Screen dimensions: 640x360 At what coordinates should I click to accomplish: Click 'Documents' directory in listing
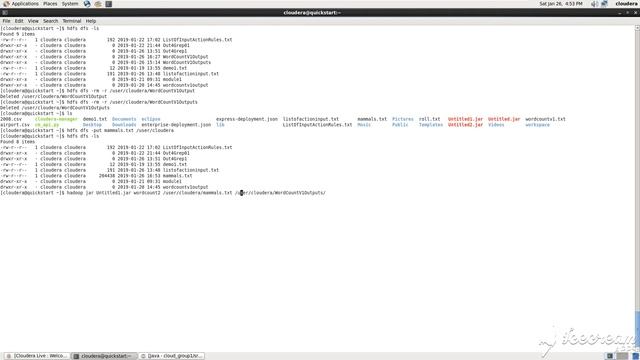point(124,119)
